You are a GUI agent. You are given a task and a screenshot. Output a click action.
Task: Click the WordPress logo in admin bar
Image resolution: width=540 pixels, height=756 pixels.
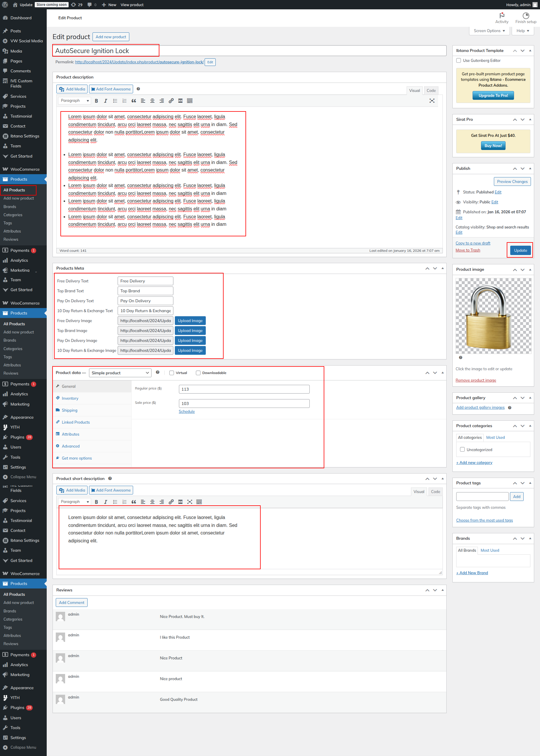click(x=5, y=5)
